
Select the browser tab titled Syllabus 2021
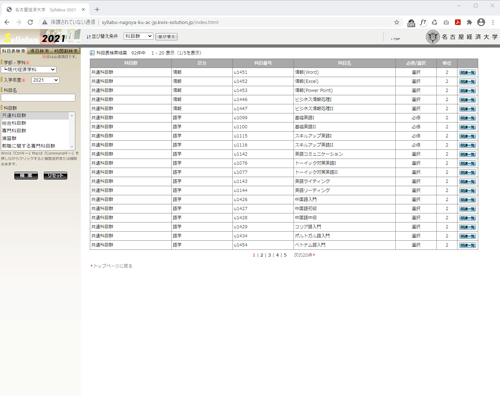click(x=45, y=10)
